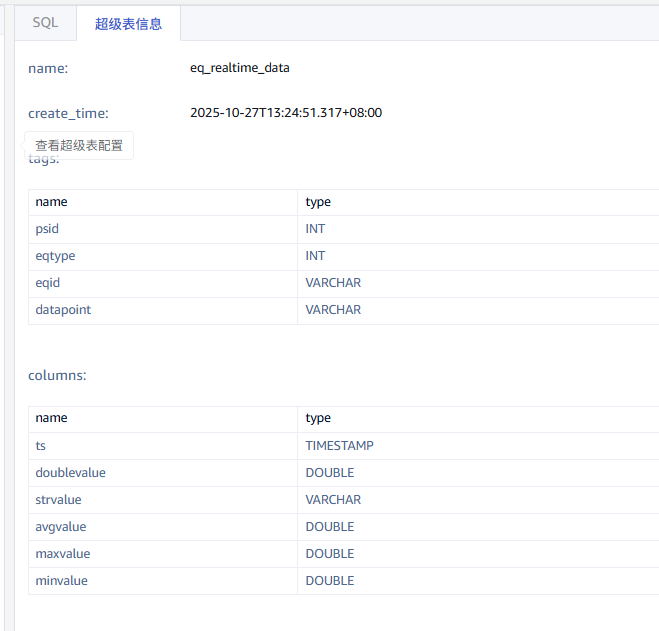Screen dimensions: 659x631
Task: Click the VARCHAR type of strvalue row
Action: click(x=333, y=499)
